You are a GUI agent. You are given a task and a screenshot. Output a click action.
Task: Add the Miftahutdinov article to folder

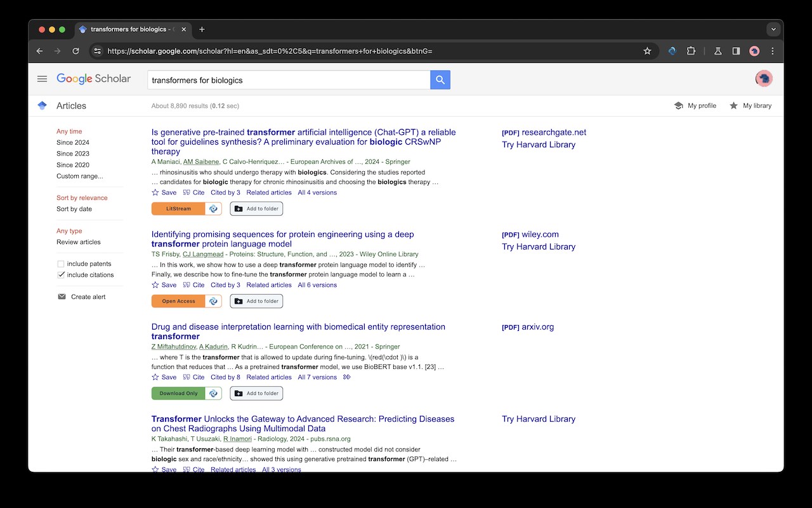click(x=256, y=394)
